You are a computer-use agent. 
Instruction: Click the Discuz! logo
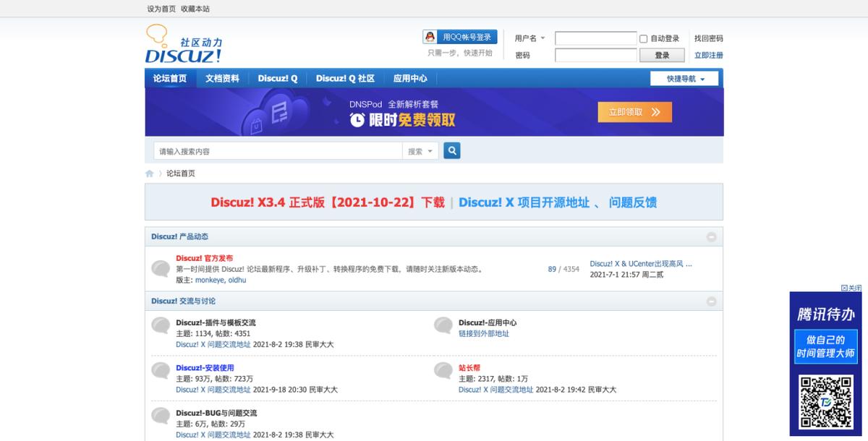184,45
